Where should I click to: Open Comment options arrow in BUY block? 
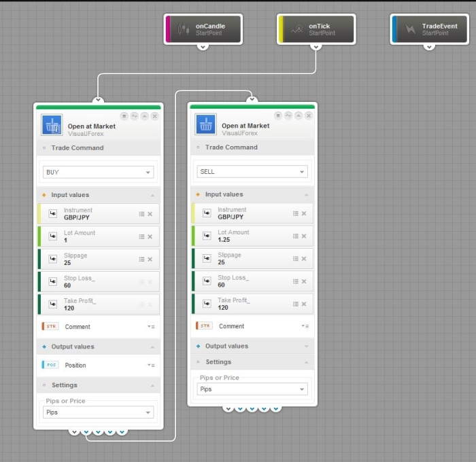(x=151, y=327)
